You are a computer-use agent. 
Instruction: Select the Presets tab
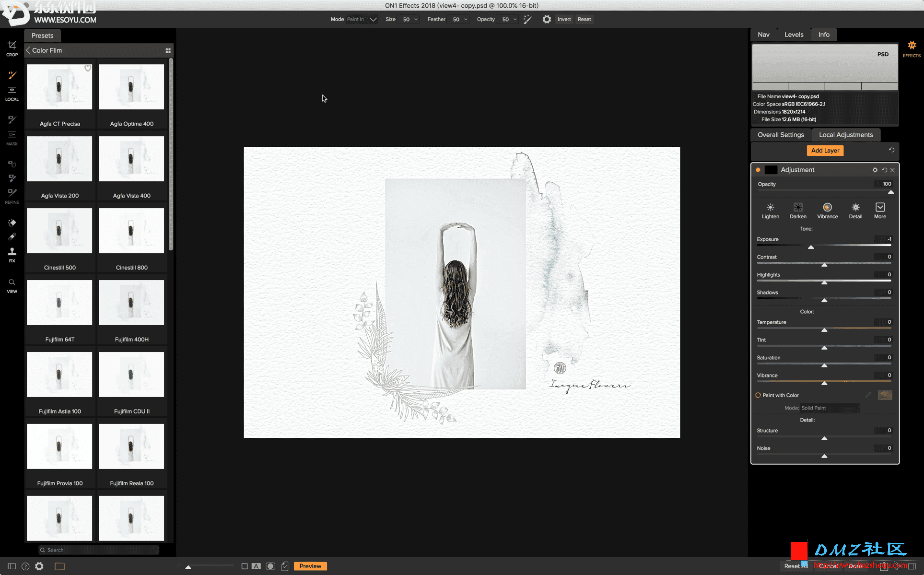click(42, 35)
